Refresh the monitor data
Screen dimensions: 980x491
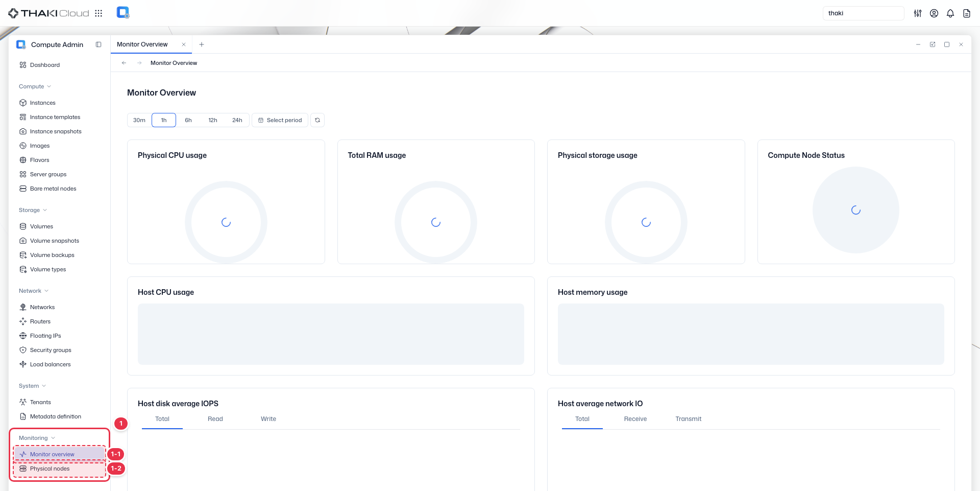[x=317, y=120]
